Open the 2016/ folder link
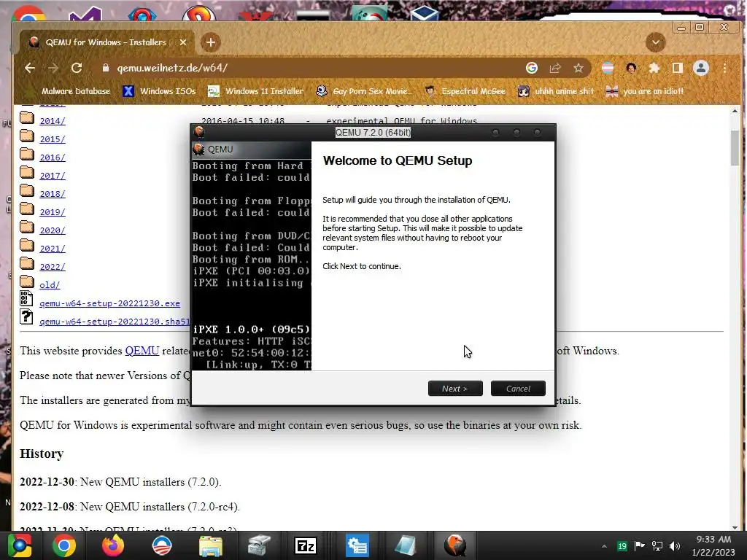 [x=53, y=157]
